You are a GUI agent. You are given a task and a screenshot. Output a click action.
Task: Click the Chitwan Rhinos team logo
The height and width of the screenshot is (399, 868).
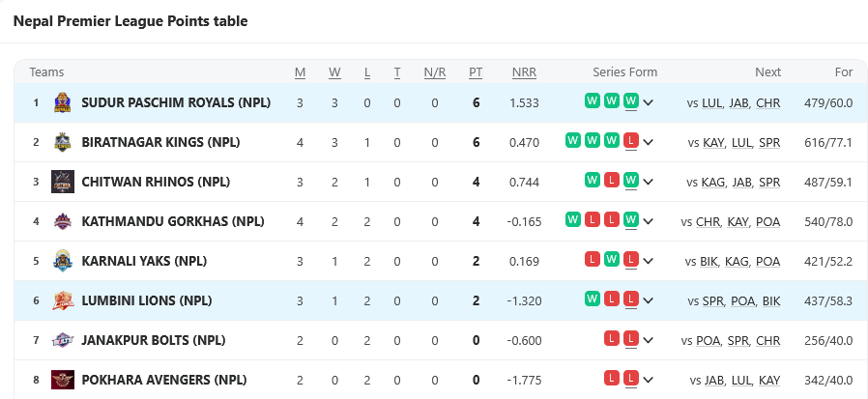coord(63,182)
